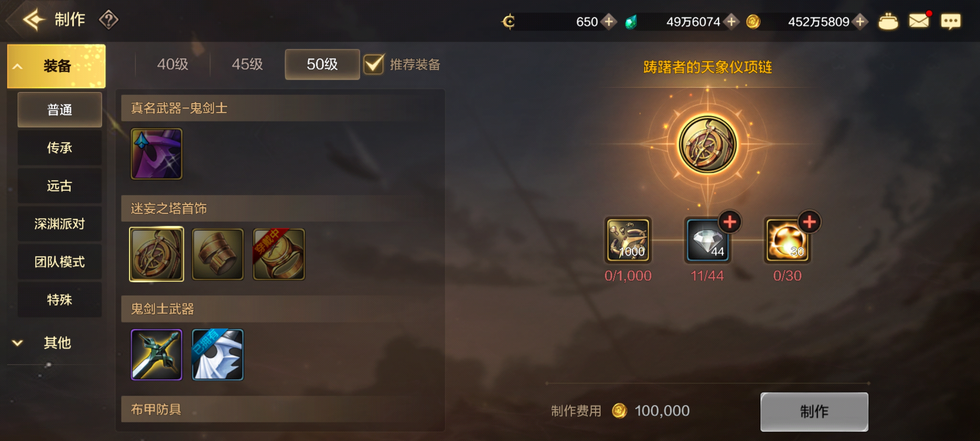Screen dimensions: 980x441
Task: Select the purple 真名武器 weapon icon
Action: click(156, 154)
